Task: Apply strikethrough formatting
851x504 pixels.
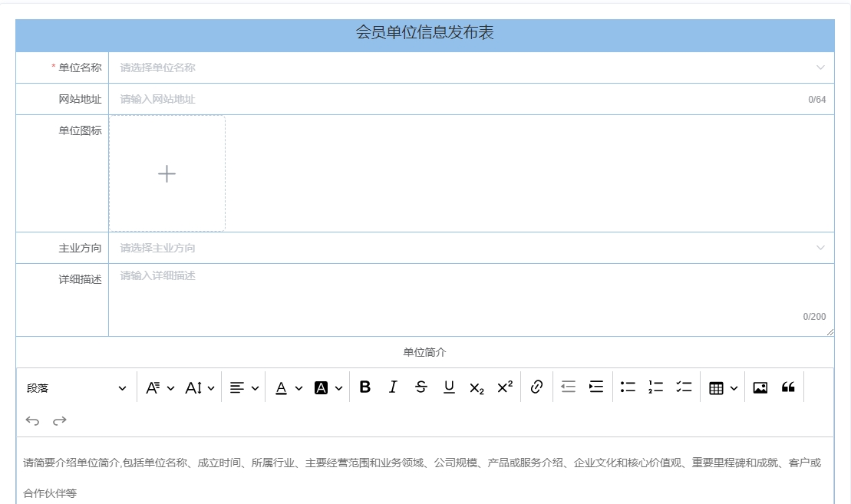Action: (x=421, y=387)
